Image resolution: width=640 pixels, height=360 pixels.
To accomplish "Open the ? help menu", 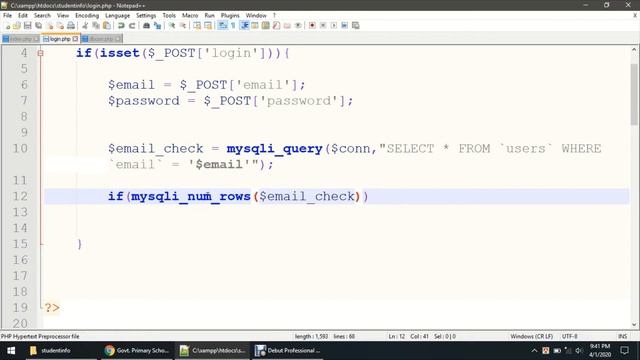I will pos(274,16).
